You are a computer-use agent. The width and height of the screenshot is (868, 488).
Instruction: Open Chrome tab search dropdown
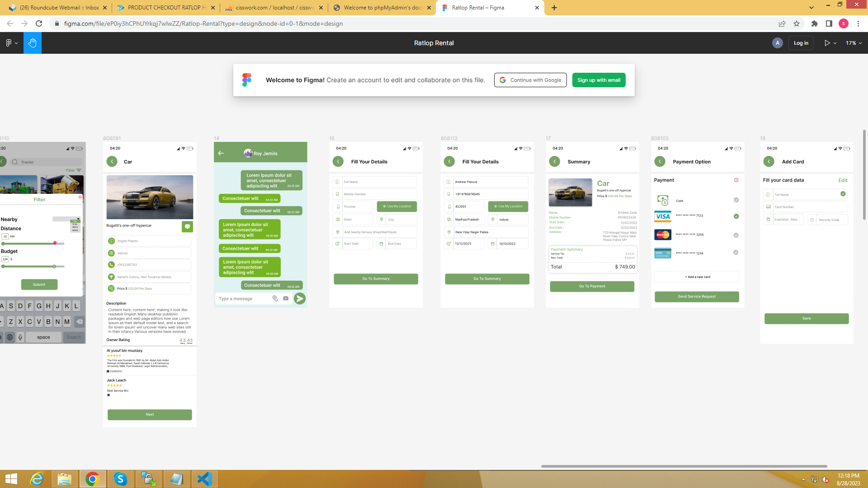[x=811, y=8]
